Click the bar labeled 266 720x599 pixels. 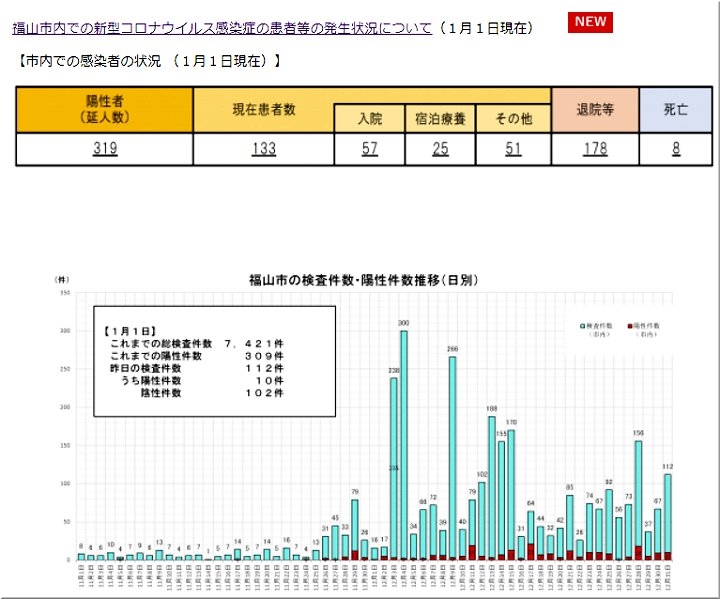452,457
